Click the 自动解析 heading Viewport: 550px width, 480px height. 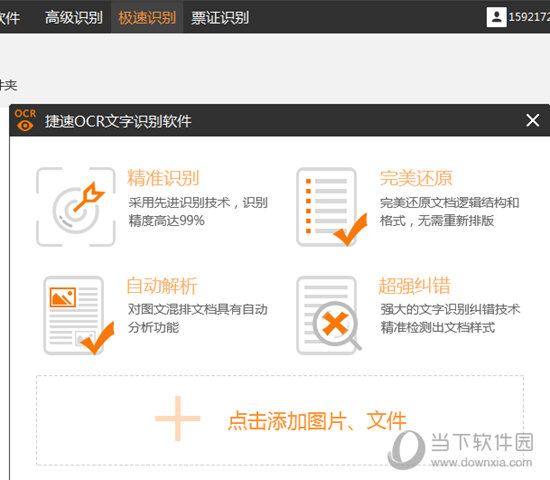click(x=162, y=285)
